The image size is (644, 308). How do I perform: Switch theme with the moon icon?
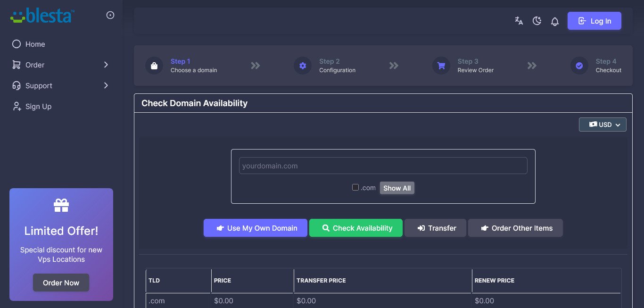pos(537,21)
